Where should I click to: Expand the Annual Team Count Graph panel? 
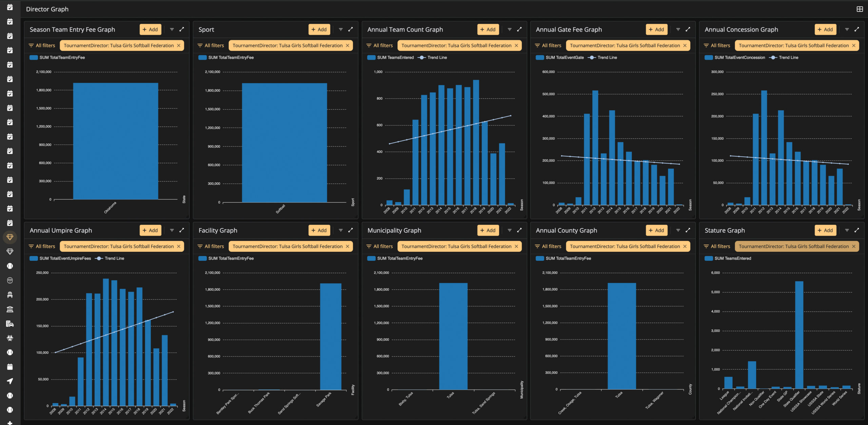pyautogui.click(x=519, y=30)
